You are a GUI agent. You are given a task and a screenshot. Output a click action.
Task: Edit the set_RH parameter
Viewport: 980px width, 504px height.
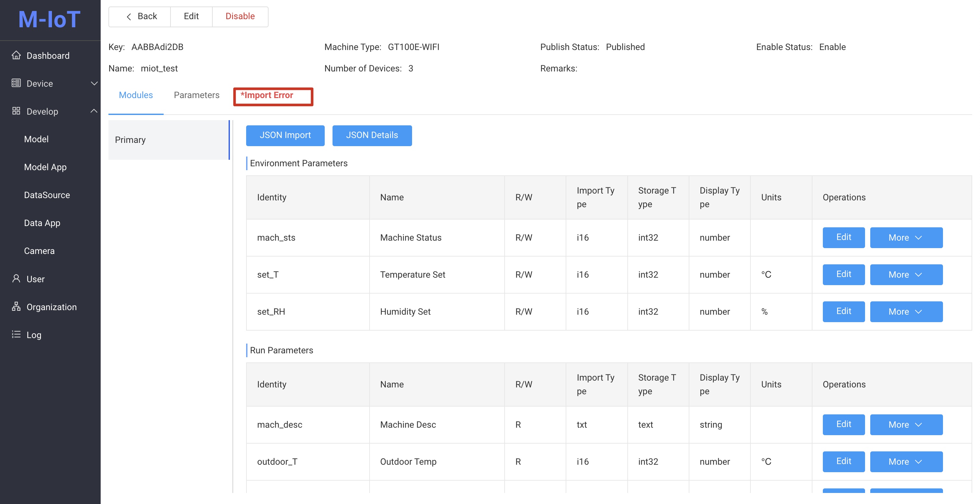pos(843,311)
